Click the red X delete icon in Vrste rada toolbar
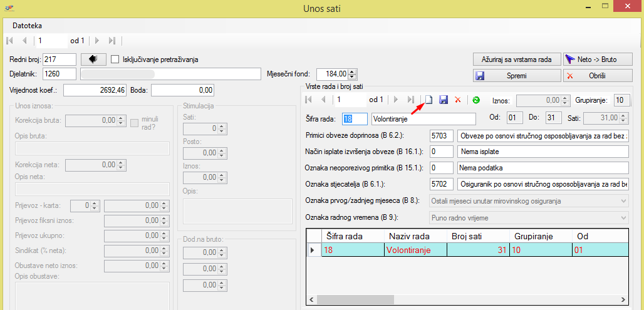This screenshot has height=310, width=644. point(458,100)
